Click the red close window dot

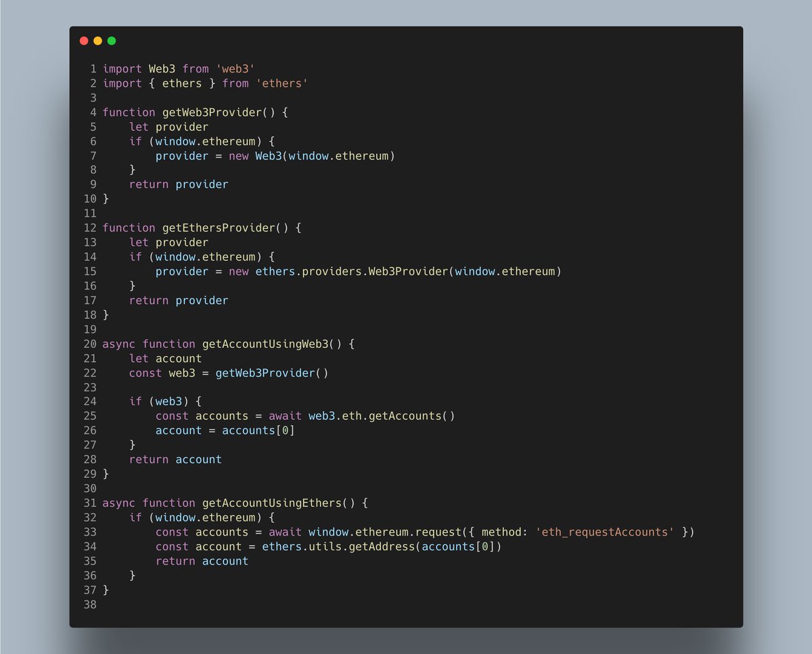coord(84,41)
